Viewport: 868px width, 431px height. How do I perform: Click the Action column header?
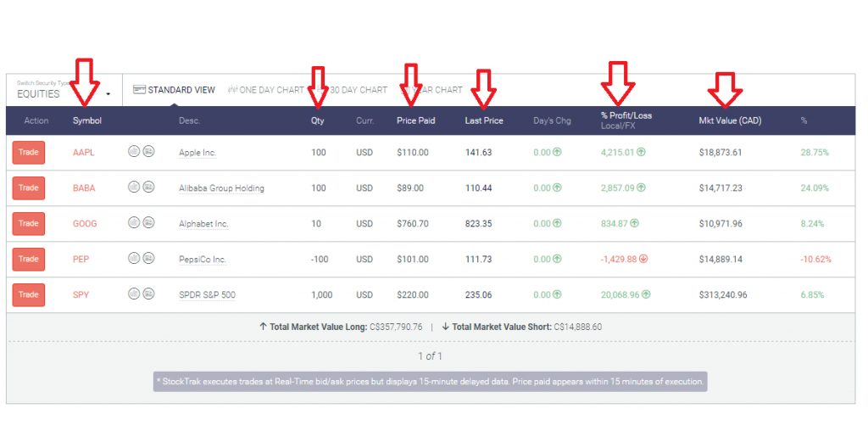pos(36,120)
